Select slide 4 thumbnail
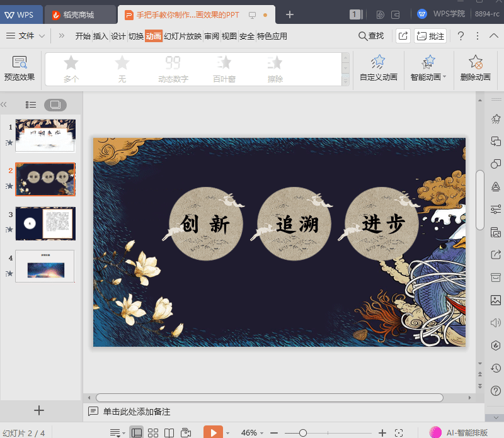This screenshot has height=438, width=504. click(45, 266)
